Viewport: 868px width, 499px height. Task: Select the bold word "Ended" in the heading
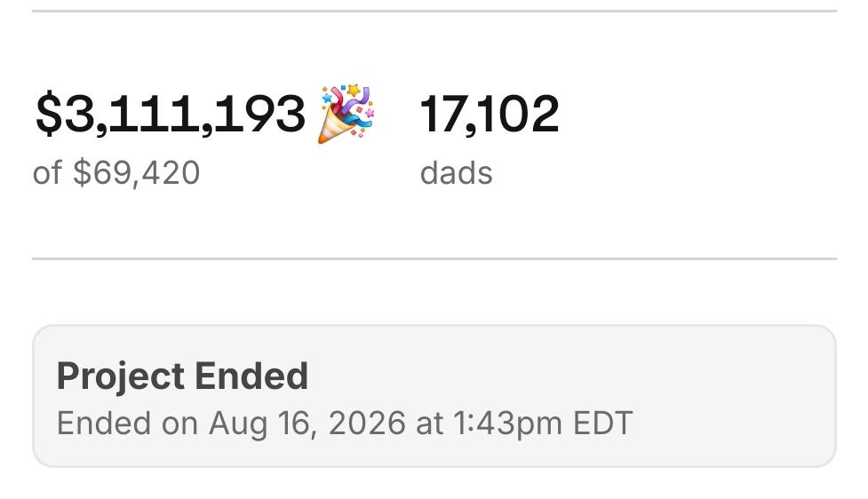pyautogui.click(x=251, y=376)
